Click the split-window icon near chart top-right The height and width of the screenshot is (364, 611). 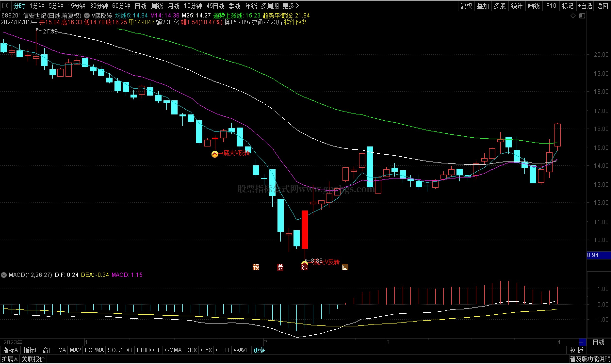(x=582, y=16)
